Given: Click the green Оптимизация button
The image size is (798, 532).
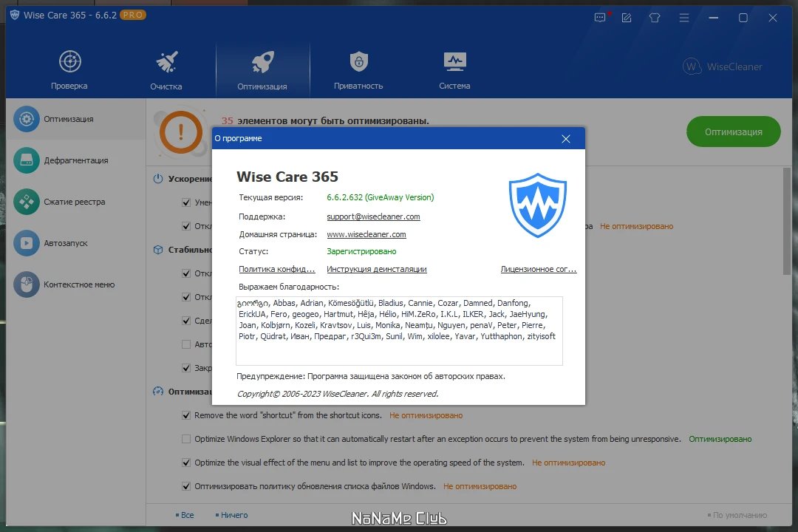Looking at the screenshot, I should (734, 132).
